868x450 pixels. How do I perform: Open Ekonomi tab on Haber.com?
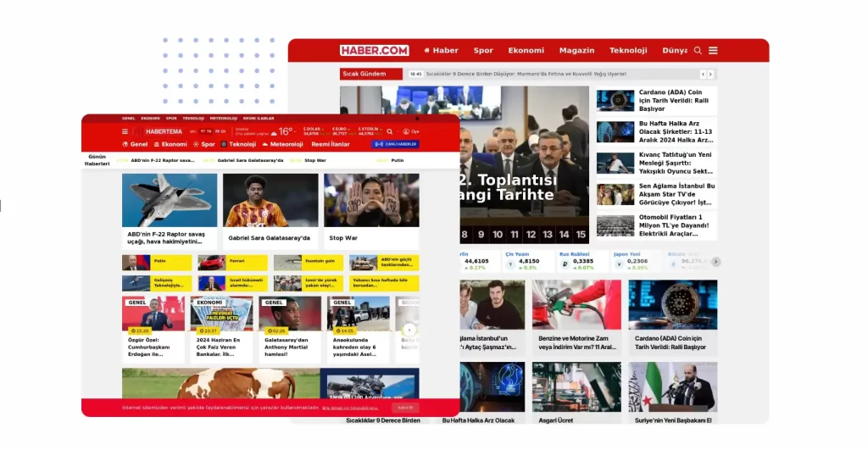coord(526,50)
